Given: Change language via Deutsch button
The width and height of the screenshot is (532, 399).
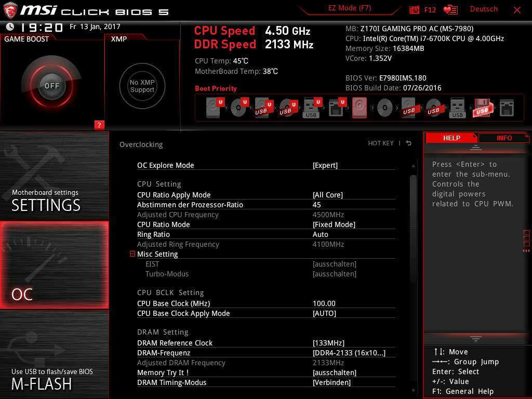Looking at the screenshot, I should pyautogui.click(x=484, y=9).
